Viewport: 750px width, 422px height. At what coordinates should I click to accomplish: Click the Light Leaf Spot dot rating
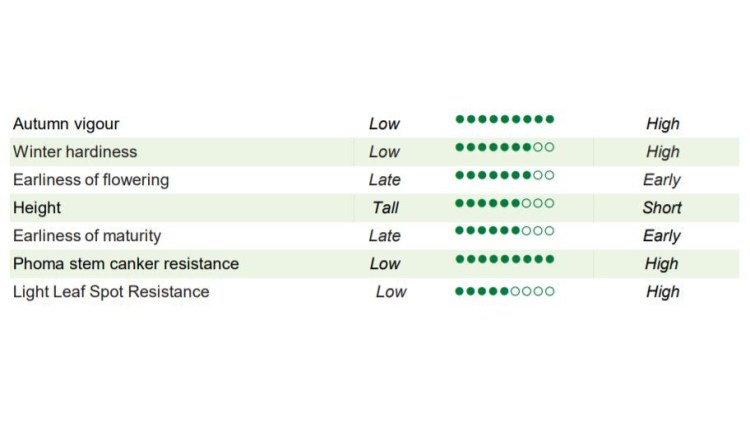(504, 292)
